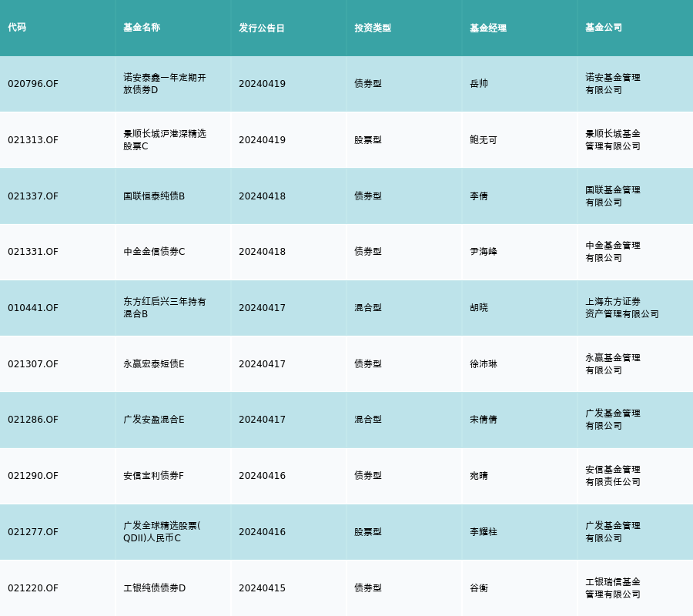Select the 发行公告日 column header
The image size is (693, 616).
click(x=261, y=28)
